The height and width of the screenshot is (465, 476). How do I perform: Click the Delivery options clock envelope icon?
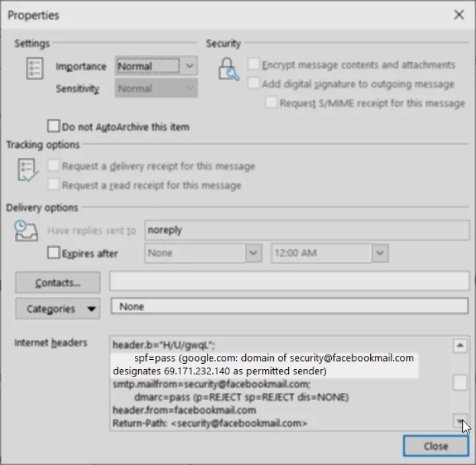pyautogui.click(x=26, y=231)
